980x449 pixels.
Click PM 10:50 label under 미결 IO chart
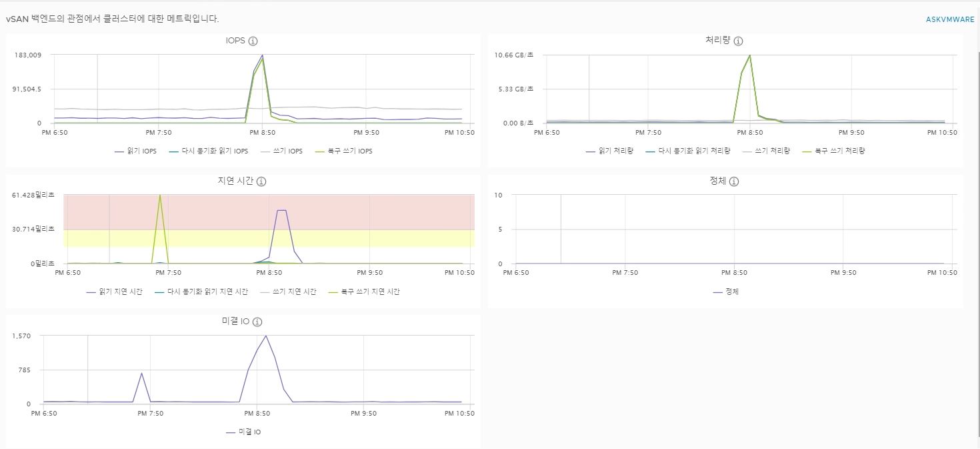[459, 413]
